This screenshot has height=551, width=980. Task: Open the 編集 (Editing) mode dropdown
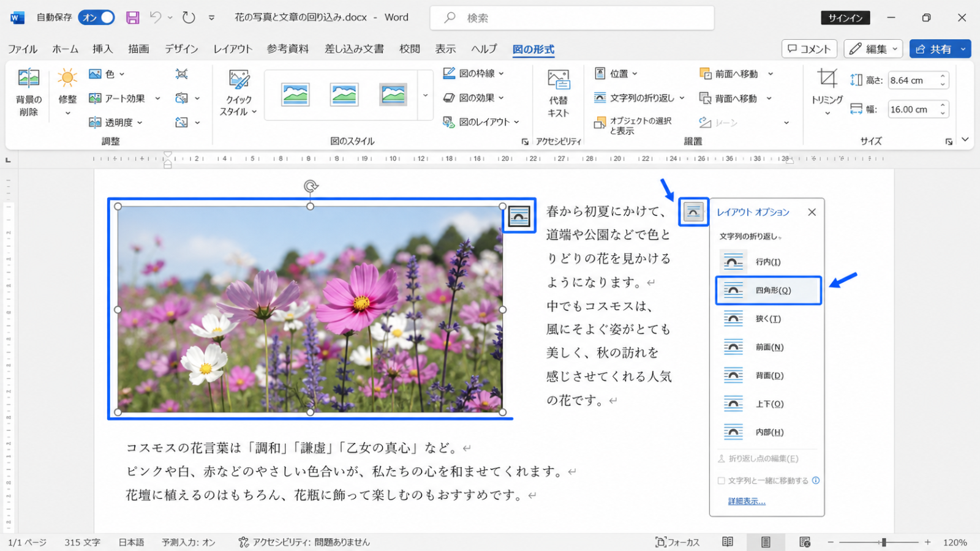coord(873,49)
